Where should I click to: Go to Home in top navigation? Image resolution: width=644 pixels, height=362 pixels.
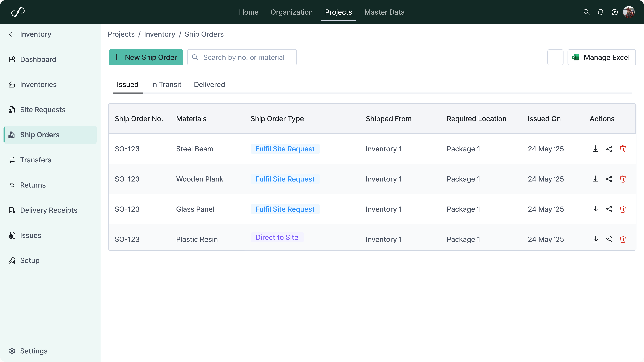coord(249,12)
